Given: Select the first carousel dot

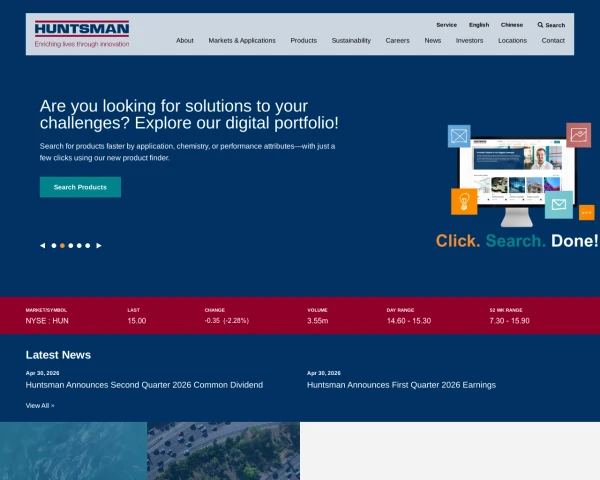Looking at the screenshot, I should (54, 246).
